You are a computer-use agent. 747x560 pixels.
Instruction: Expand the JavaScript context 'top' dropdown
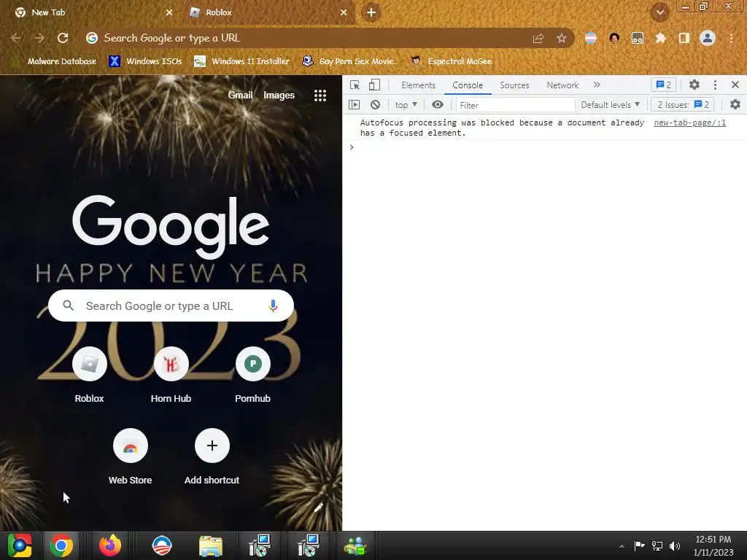pyautogui.click(x=406, y=105)
